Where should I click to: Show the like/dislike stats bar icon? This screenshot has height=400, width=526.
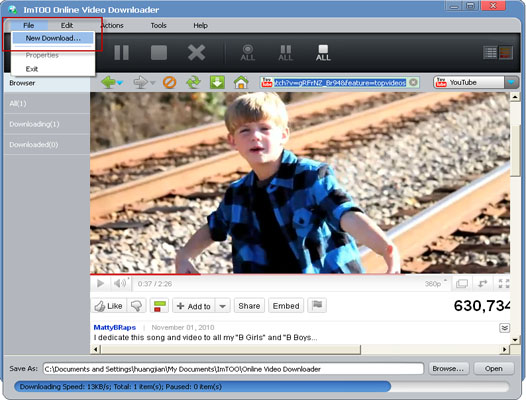tap(159, 306)
